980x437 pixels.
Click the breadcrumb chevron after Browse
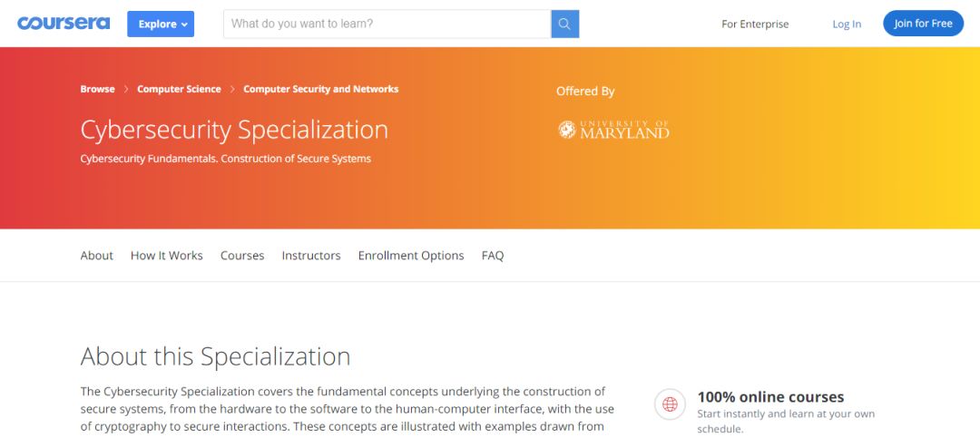126,89
